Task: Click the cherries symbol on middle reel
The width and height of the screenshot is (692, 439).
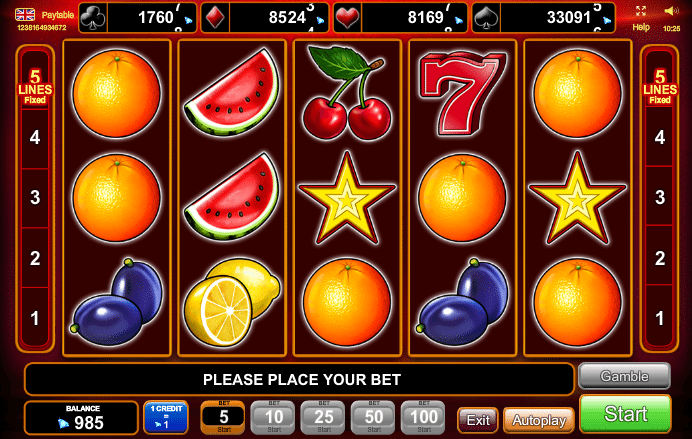Action: tap(347, 93)
